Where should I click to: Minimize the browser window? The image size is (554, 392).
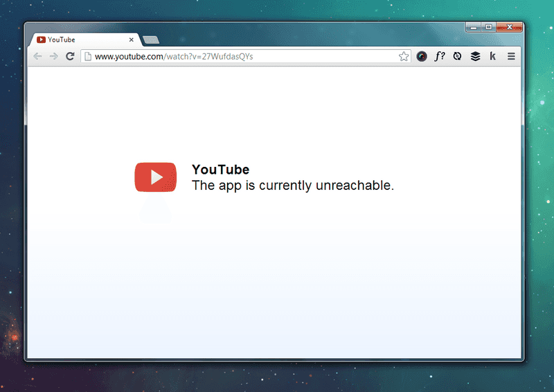(474, 27)
